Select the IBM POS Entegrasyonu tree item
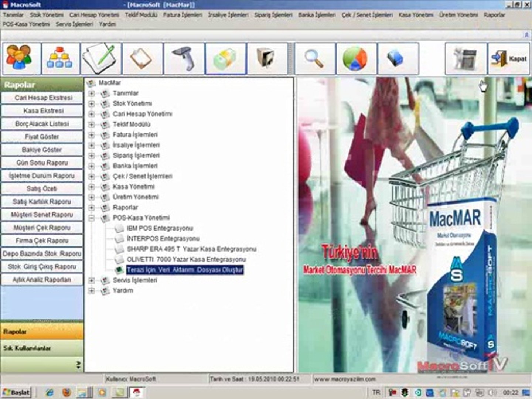 click(x=160, y=228)
